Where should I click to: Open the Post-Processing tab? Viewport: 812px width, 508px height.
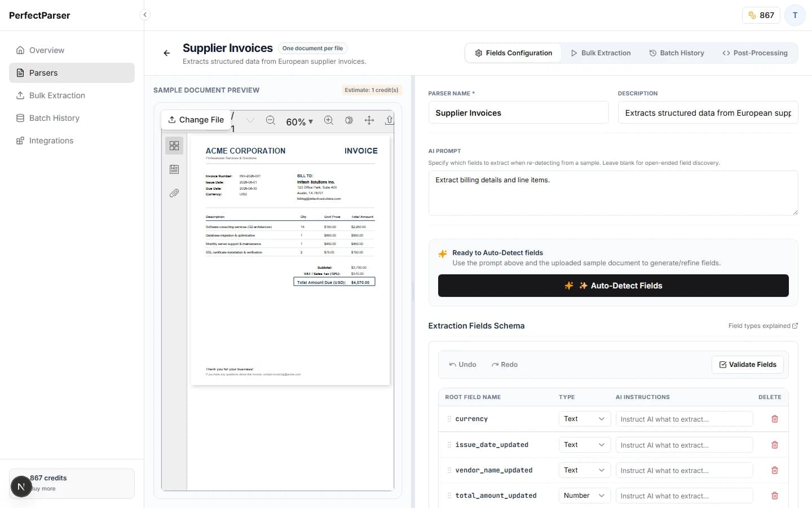(755, 53)
